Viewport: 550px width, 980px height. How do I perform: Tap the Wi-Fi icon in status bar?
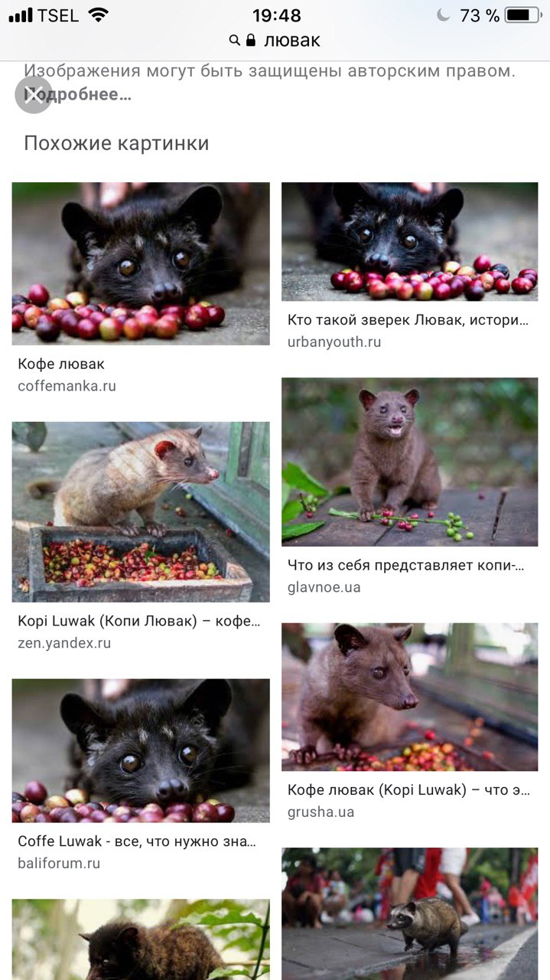[98, 15]
